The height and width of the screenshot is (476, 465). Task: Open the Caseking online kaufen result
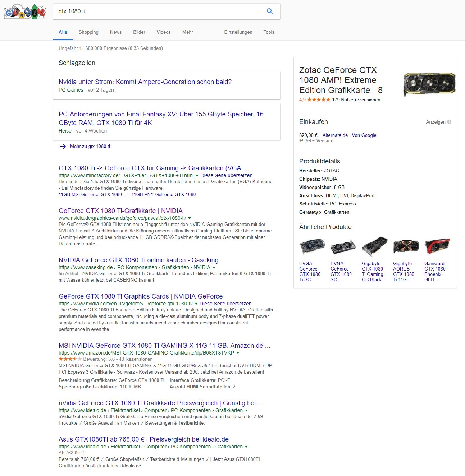click(x=138, y=260)
